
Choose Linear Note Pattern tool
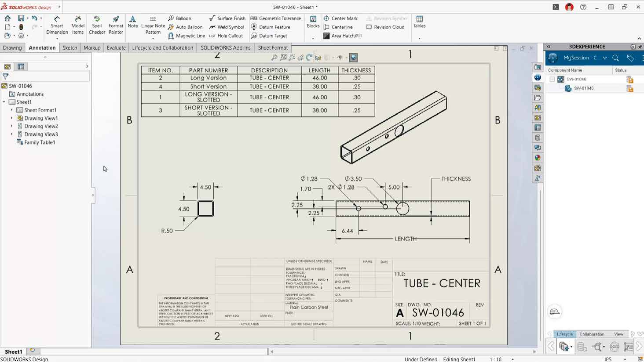pos(153,25)
